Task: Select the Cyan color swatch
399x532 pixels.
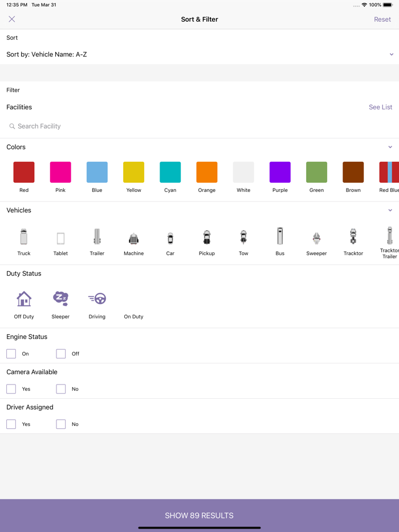Action: (x=170, y=173)
